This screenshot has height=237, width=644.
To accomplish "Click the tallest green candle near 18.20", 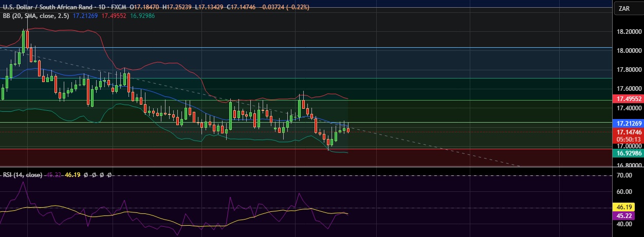I will 23,41.
